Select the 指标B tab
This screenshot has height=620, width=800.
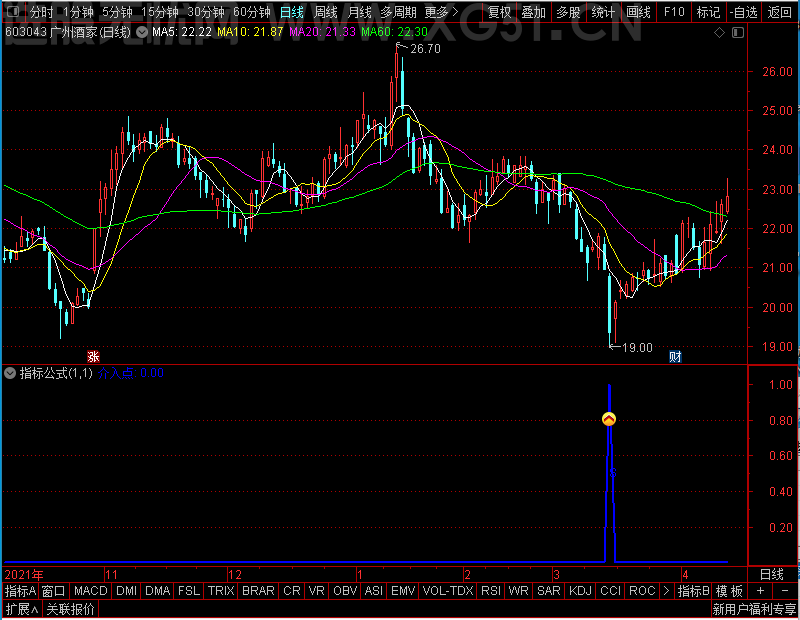(693, 591)
